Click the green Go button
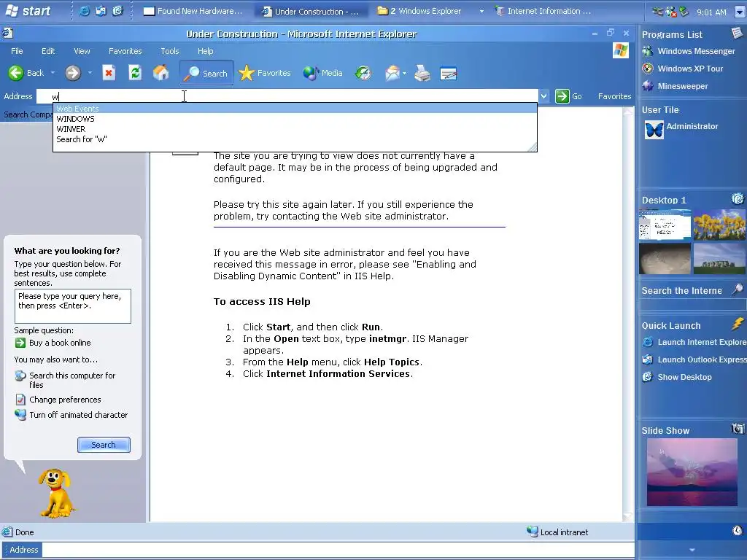 click(568, 96)
